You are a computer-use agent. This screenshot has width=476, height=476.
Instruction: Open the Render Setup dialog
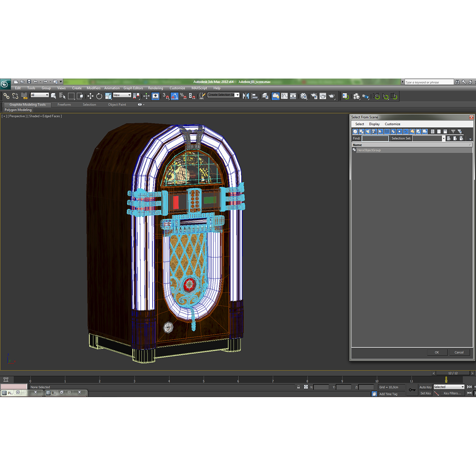[313, 96]
